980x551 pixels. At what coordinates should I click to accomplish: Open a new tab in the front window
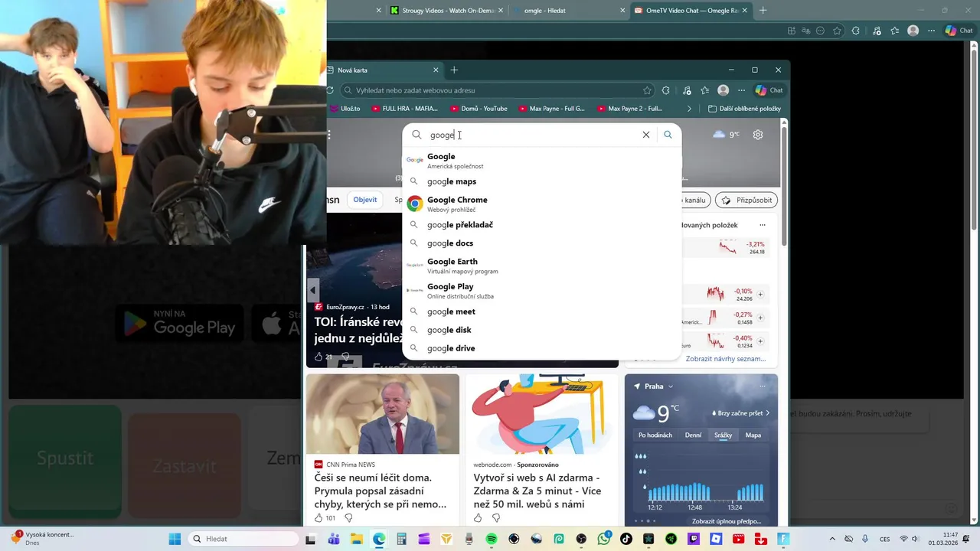(x=454, y=70)
